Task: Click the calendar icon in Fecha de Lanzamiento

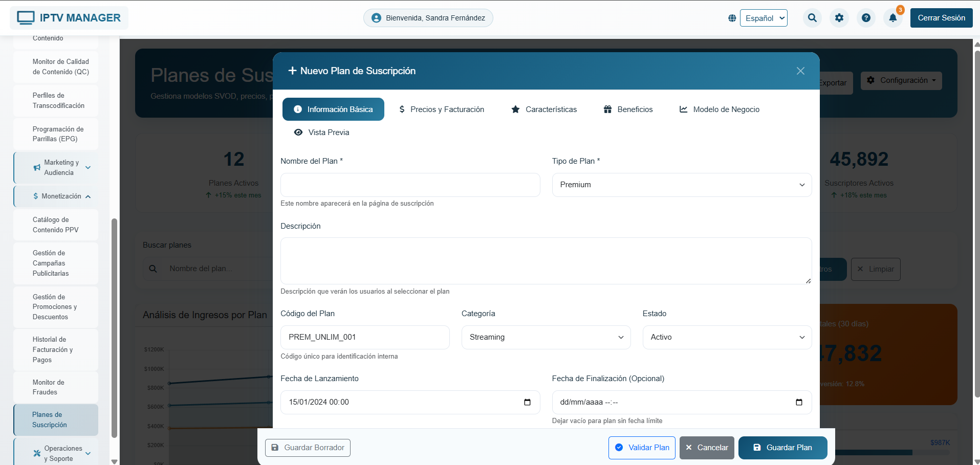Action: [x=527, y=402]
